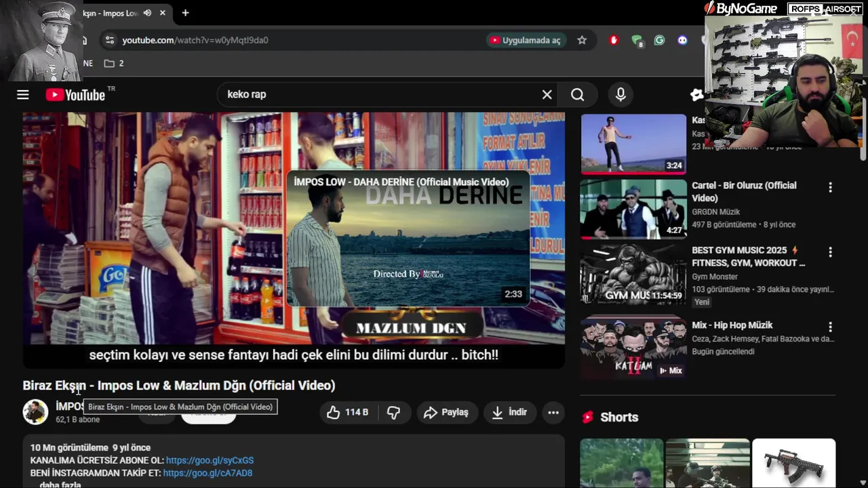Image resolution: width=868 pixels, height=488 pixels.
Task: Click 'Bugün güncellendi' under the Mix
Action: coord(723,351)
